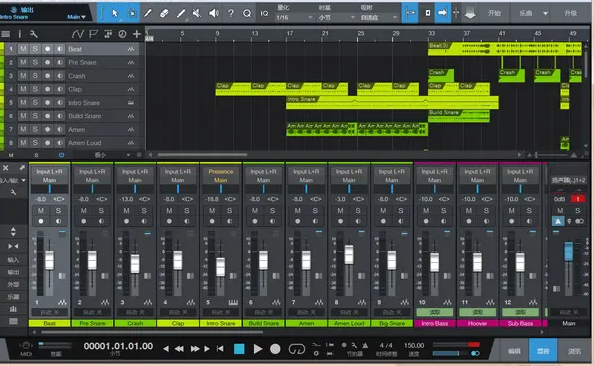Select the Eraser tool
594x366 pixels.
[164, 13]
